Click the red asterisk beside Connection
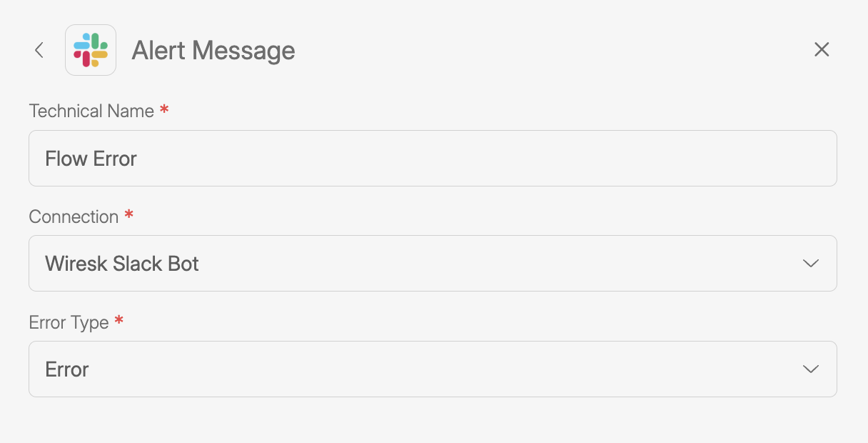868x443 pixels. 128,215
